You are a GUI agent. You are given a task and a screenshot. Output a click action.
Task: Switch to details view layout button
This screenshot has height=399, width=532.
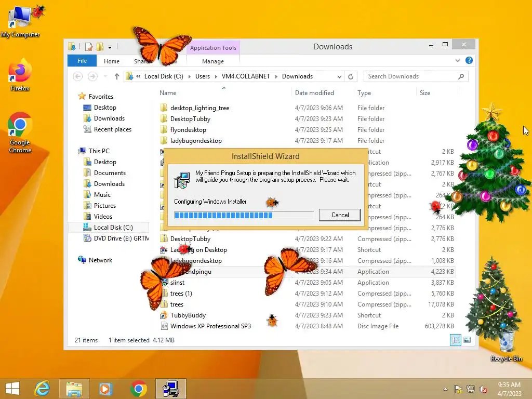[x=456, y=340]
